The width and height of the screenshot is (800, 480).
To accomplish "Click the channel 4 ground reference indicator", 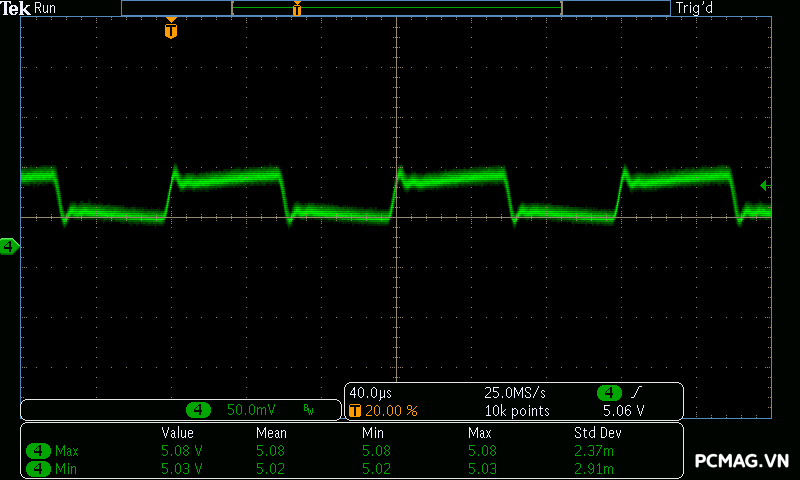I will (x=9, y=246).
